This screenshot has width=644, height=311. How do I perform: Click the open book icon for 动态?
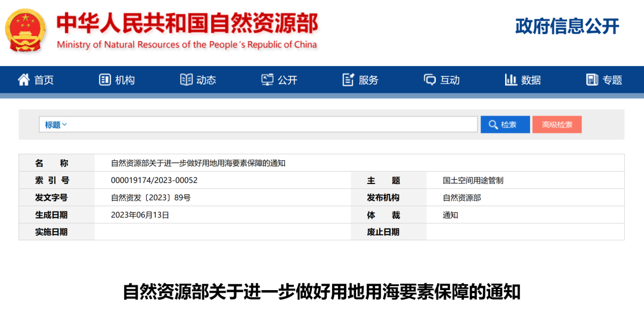(x=187, y=80)
